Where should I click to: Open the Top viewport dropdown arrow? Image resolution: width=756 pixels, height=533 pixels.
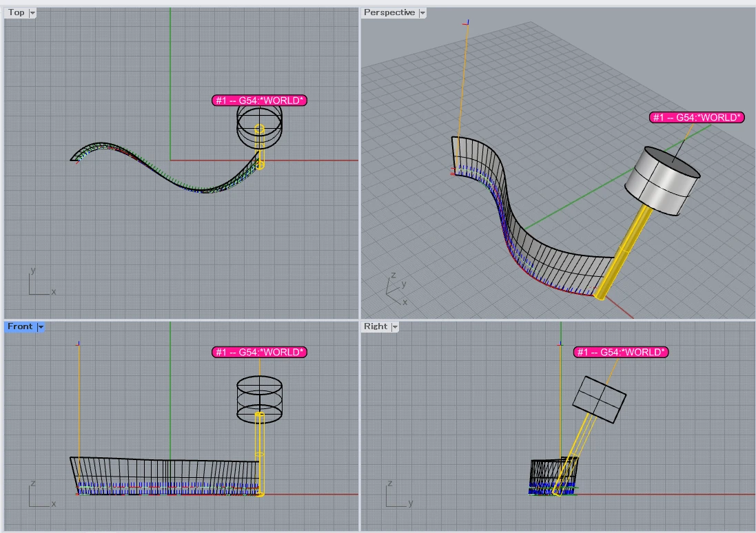[x=32, y=13]
